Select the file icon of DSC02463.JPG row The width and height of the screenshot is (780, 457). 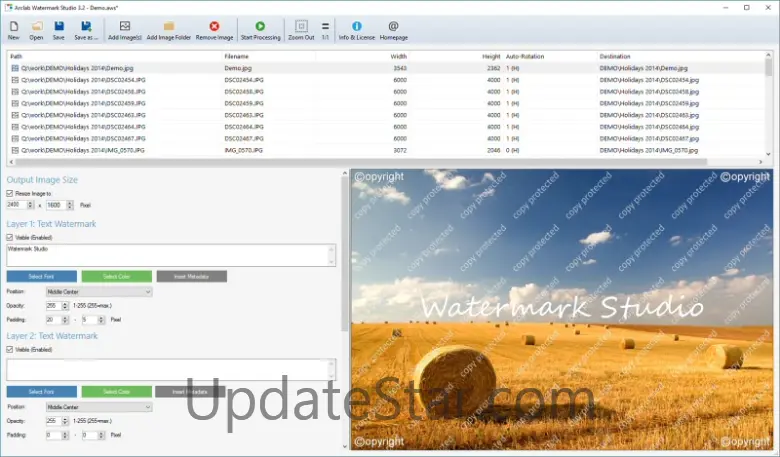tap(15, 115)
